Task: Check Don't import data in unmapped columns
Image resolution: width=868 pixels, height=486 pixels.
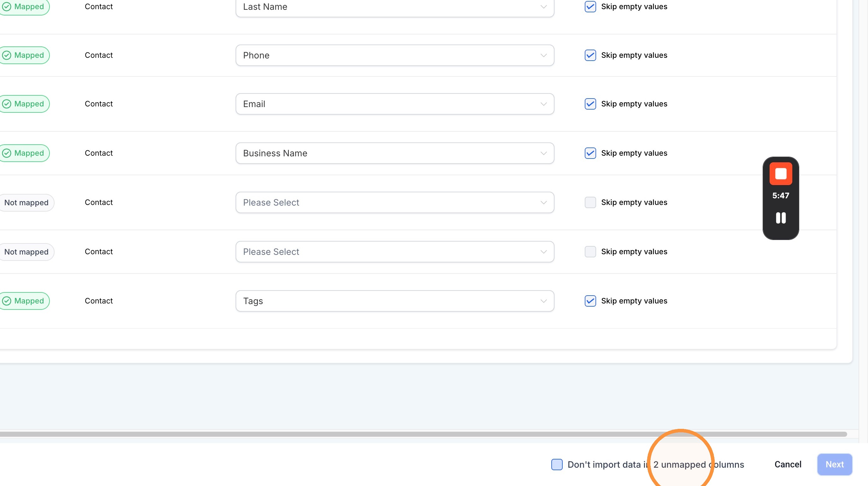Action: pyautogui.click(x=557, y=465)
